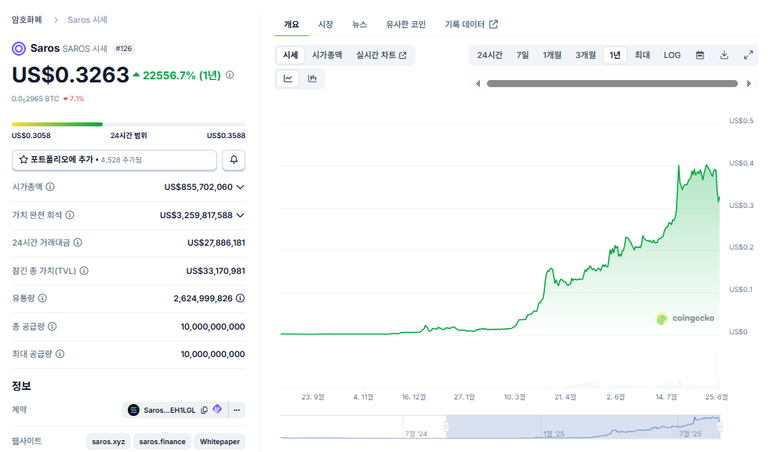Viewport: 770px width, 452px height.
Task: Click the US$33,170,981 TVL value
Action: point(216,271)
